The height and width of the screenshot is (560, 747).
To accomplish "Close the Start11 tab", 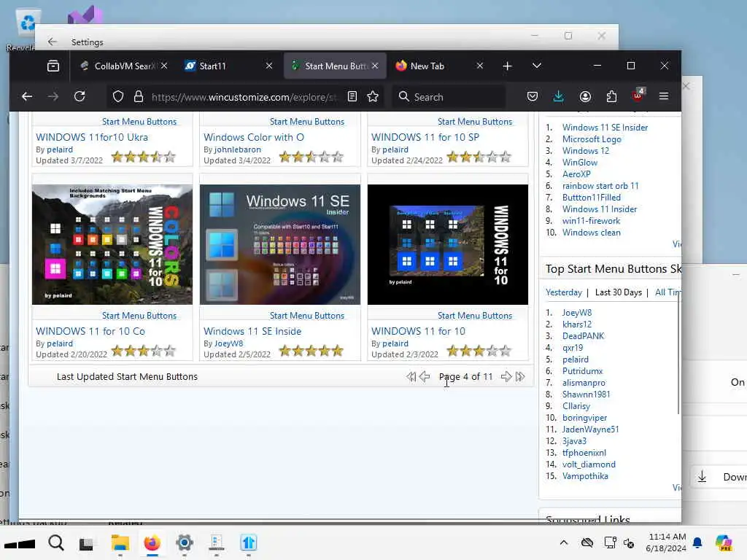I will pos(269,66).
